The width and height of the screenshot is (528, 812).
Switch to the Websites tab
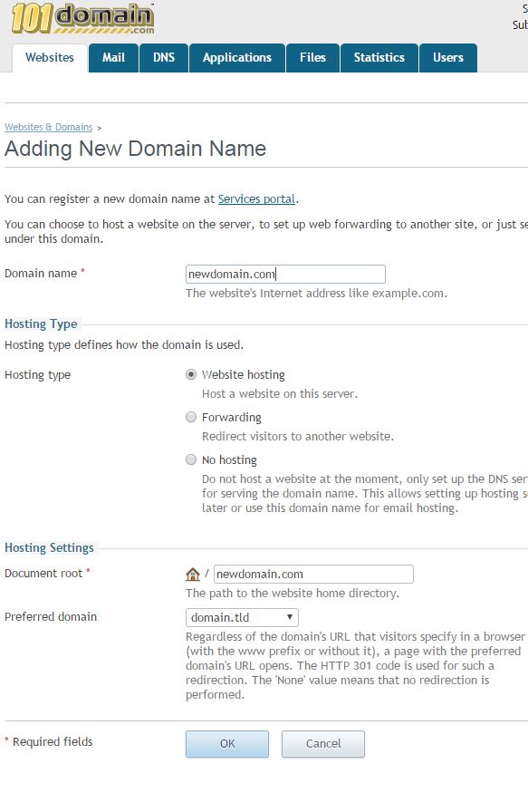[x=50, y=57]
